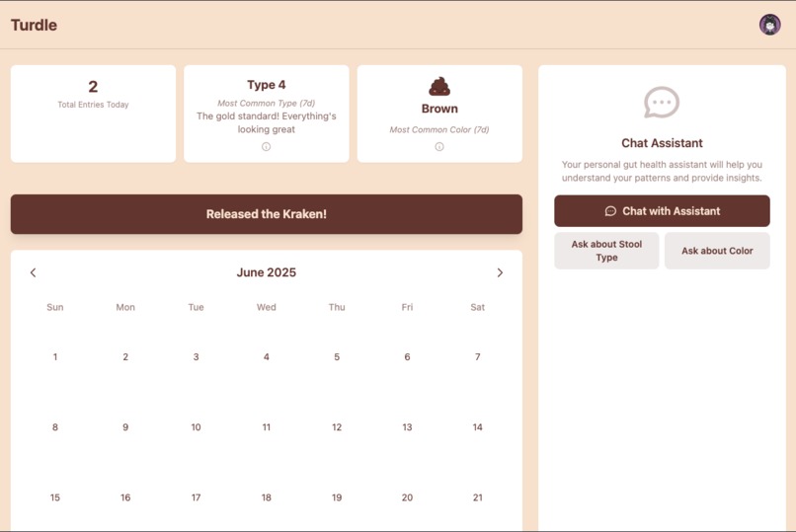Select June 8 on the calendar
This screenshot has width=796, height=532.
[x=55, y=427]
